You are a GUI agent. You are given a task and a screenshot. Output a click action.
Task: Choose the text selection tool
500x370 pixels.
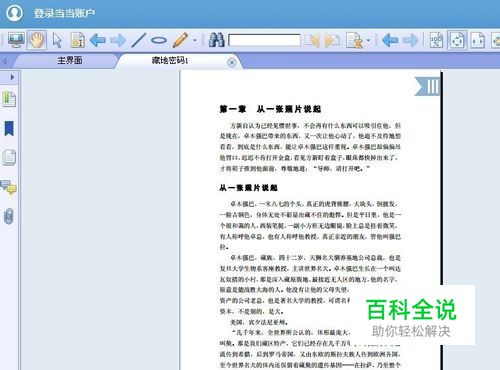click(77, 40)
